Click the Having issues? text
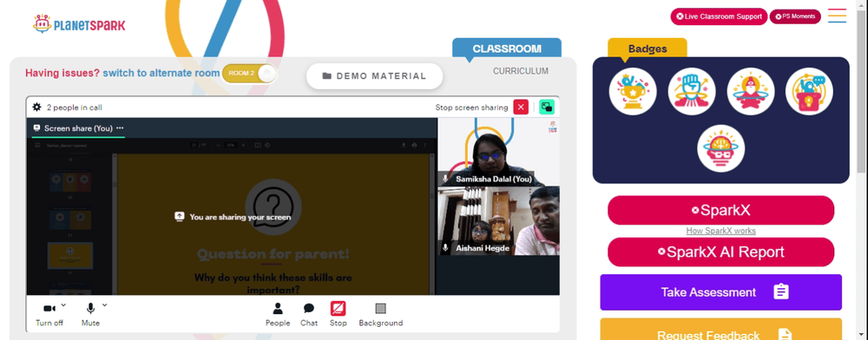Viewport: 868px width, 340px height. pyautogui.click(x=62, y=73)
